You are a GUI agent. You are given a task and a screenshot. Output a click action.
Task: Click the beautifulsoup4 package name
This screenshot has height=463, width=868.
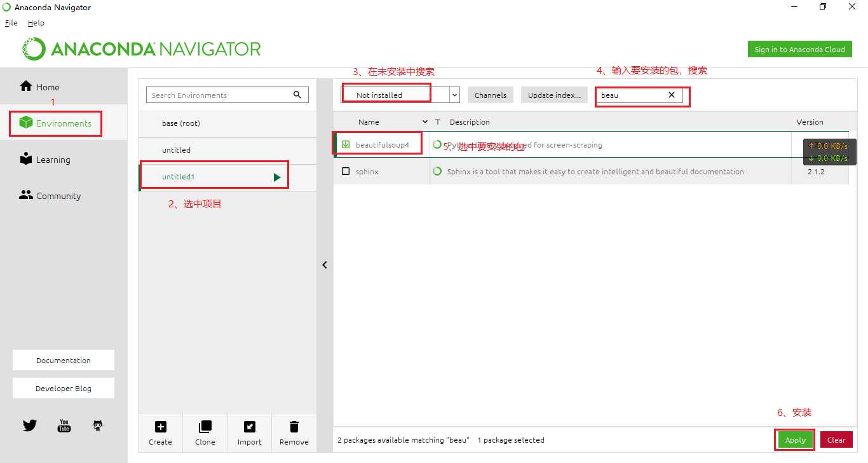(383, 145)
